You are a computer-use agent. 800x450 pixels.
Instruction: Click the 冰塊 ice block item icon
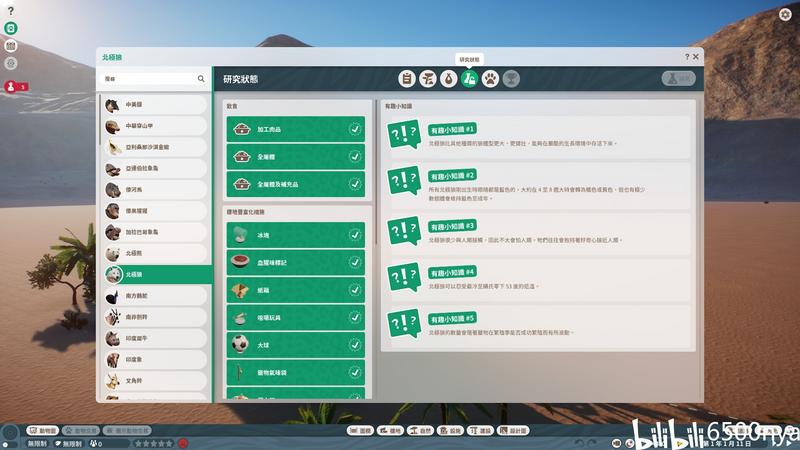click(x=240, y=235)
